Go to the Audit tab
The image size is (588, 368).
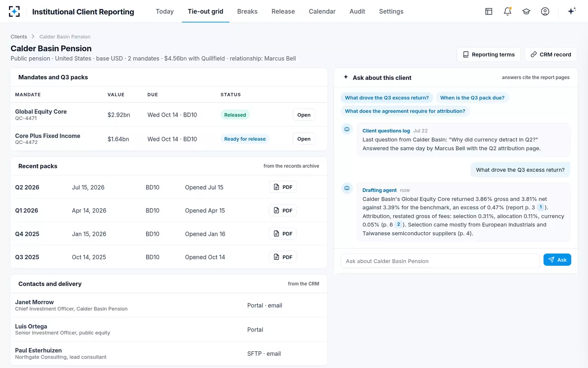[x=357, y=11]
